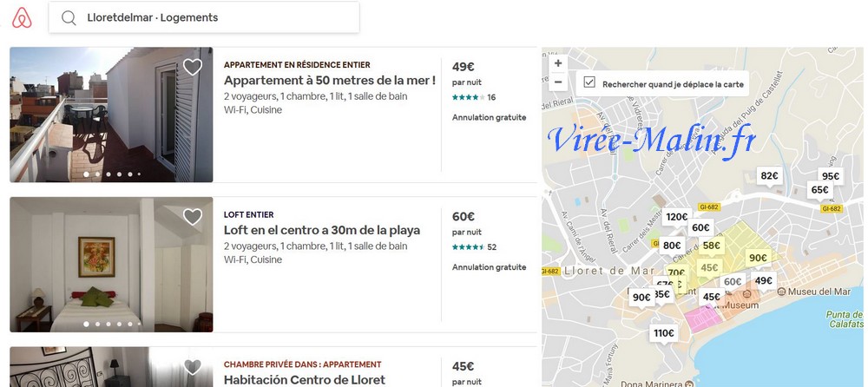Screen dimensions: 868x387
Task: Select the 90€ marker on the yellow map zone
Action: click(x=758, y=258)
